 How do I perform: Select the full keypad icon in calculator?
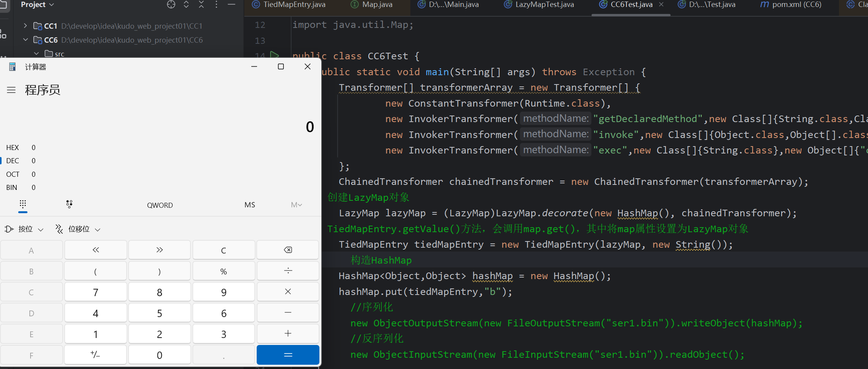[x=23, y=204]
